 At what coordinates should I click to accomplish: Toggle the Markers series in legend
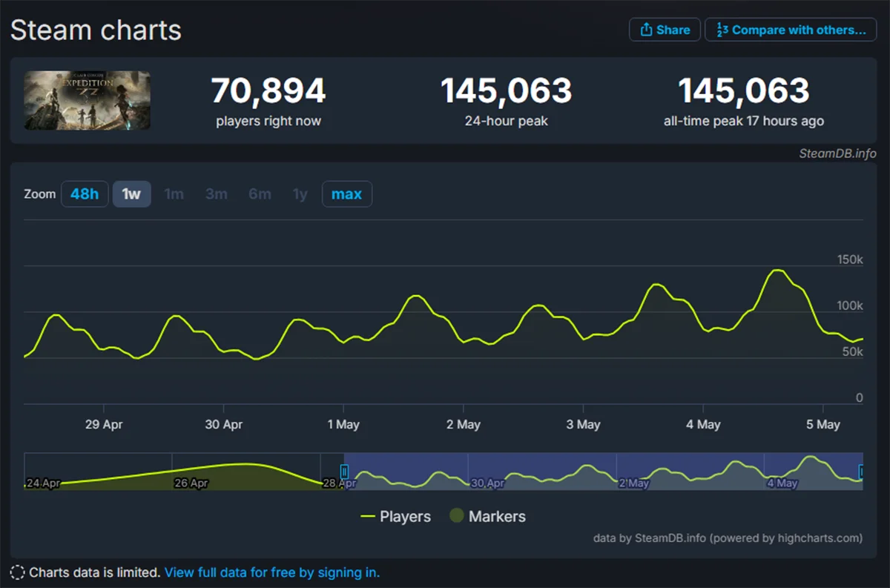point(487,517)
